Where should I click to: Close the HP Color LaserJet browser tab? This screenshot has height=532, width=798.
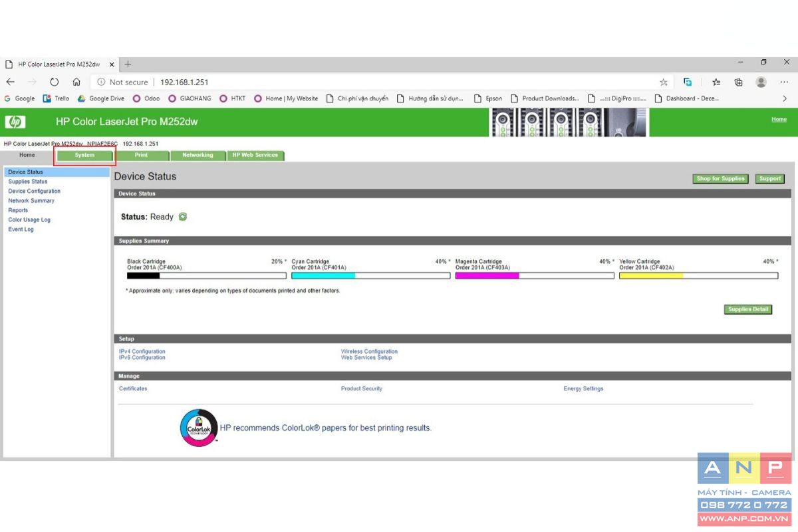point(112,65)
